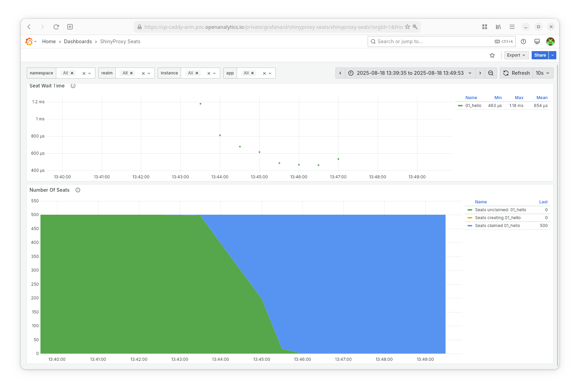580x392 pixels.
Task: Open the browser grid apps icon
Action: [x=485, y=27]
